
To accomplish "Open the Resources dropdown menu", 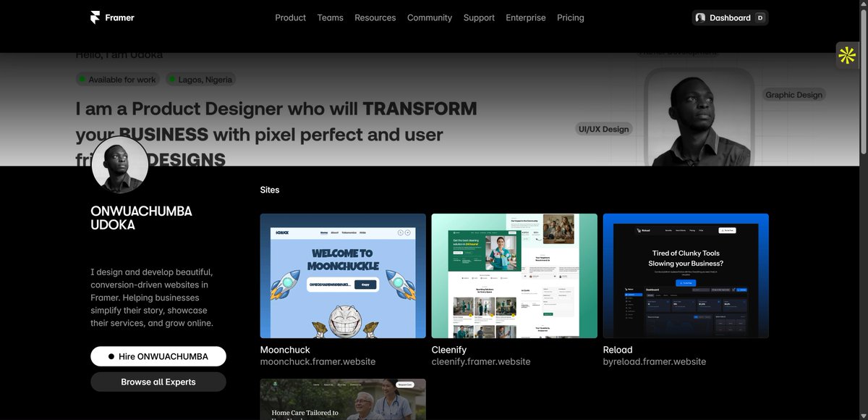I will click(375, 17).
